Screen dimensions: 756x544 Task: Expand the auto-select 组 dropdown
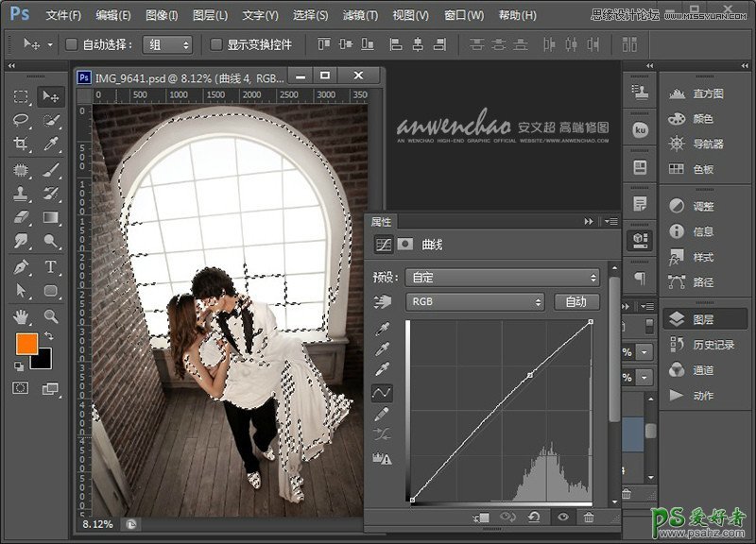(167, 44)
